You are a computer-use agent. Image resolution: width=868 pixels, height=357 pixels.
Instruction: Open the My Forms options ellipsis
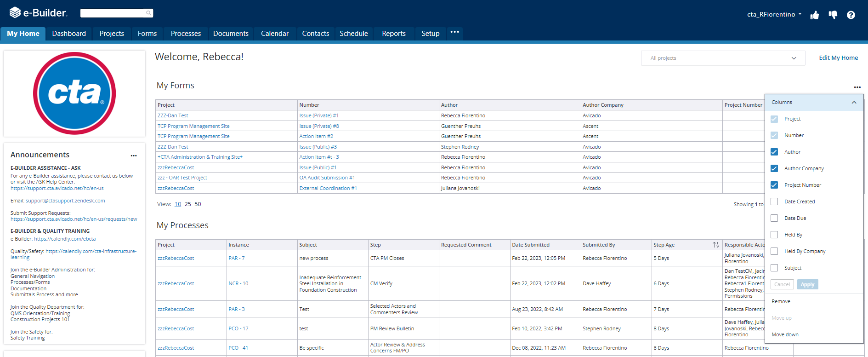tap(857, 87)
